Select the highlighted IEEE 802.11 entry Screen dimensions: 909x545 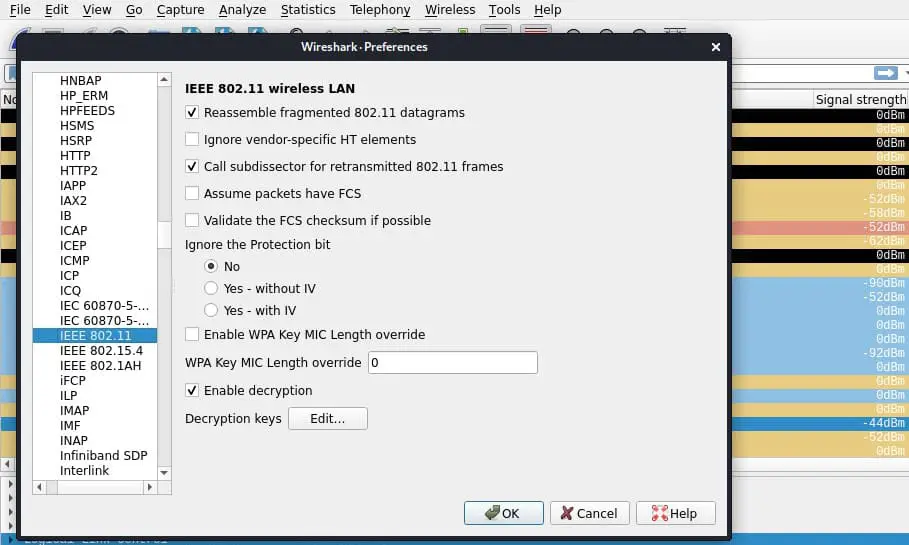(x=94, y=336)
